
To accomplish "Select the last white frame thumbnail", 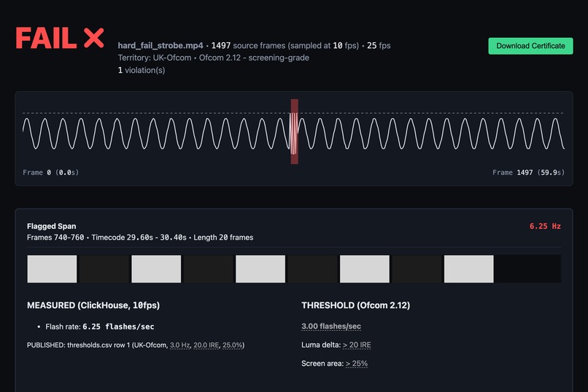I will click(x=469, y=269).
